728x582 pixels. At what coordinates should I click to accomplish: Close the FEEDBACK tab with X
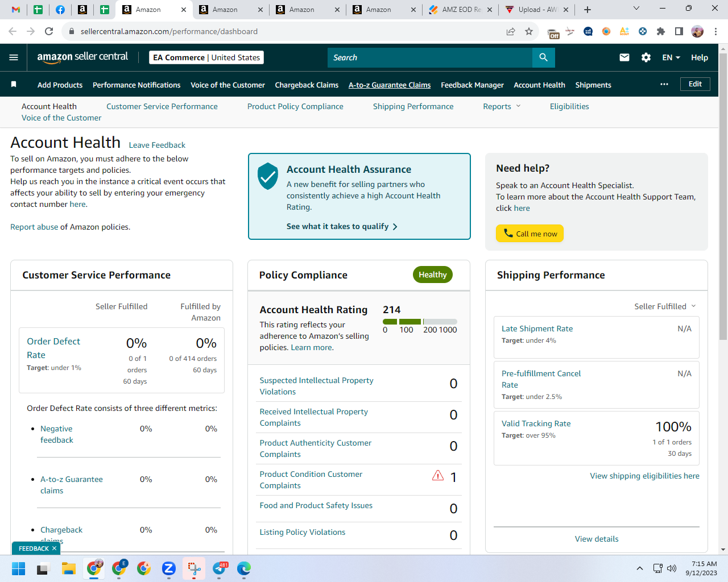pyautogui.click(x=54, y=548)
